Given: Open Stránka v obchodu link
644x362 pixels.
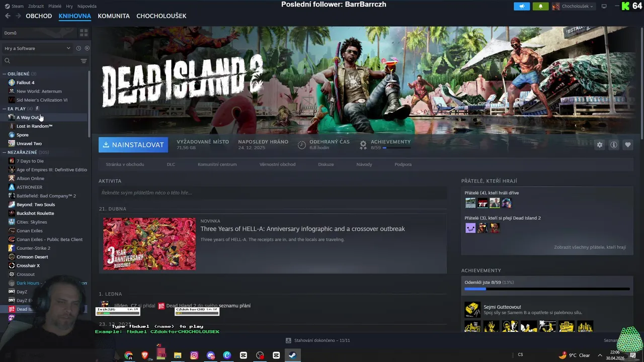Looking at the screenshot, I should tap(125, 164).
